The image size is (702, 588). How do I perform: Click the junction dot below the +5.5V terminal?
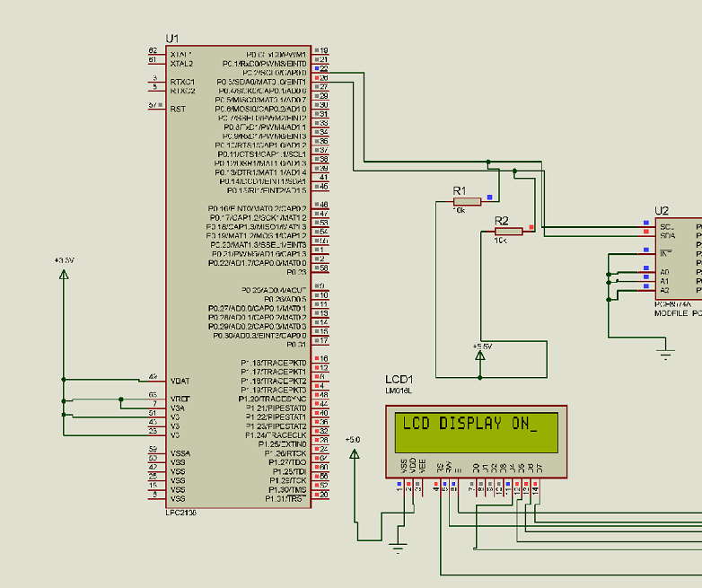[x=480, y=378]
